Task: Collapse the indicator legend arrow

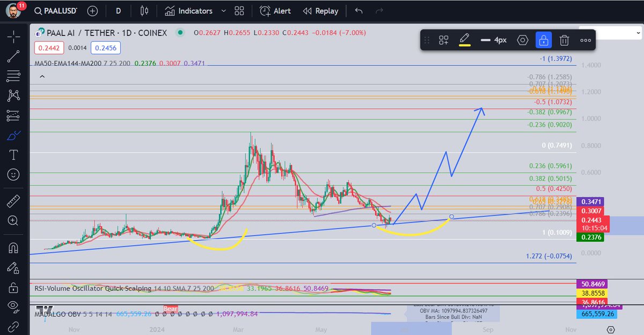Action: tap(42, 77)
